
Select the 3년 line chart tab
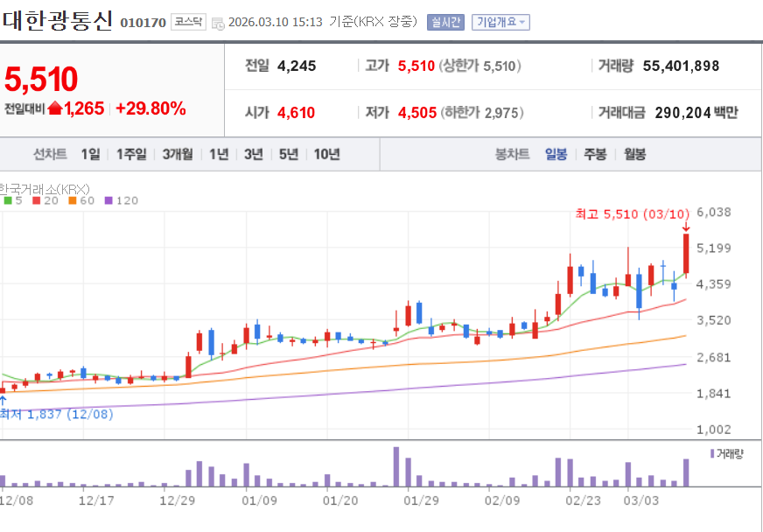pyautogui.click(x=254, y=154)
